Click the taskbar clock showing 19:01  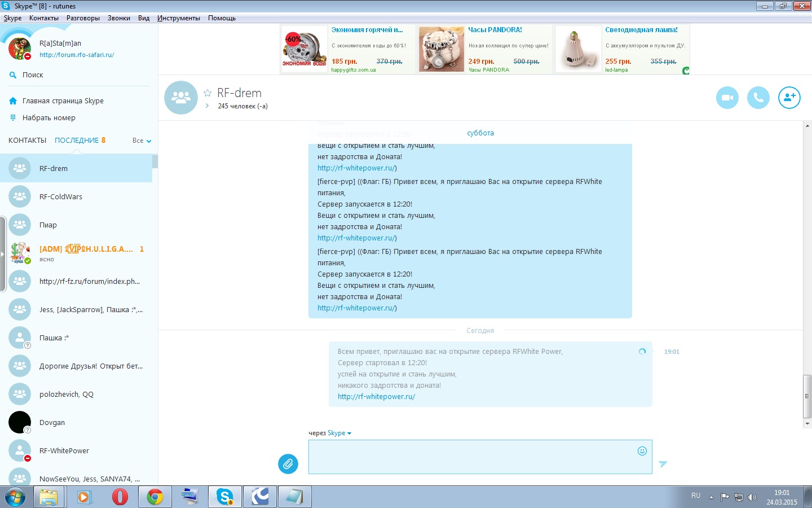(782, 497)
